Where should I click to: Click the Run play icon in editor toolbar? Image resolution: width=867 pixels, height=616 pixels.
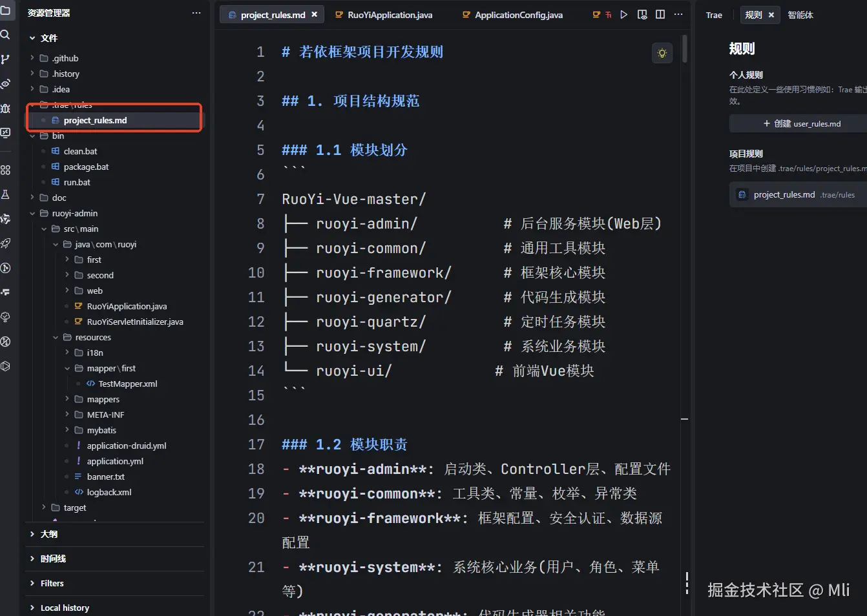(x=623, y=14)
